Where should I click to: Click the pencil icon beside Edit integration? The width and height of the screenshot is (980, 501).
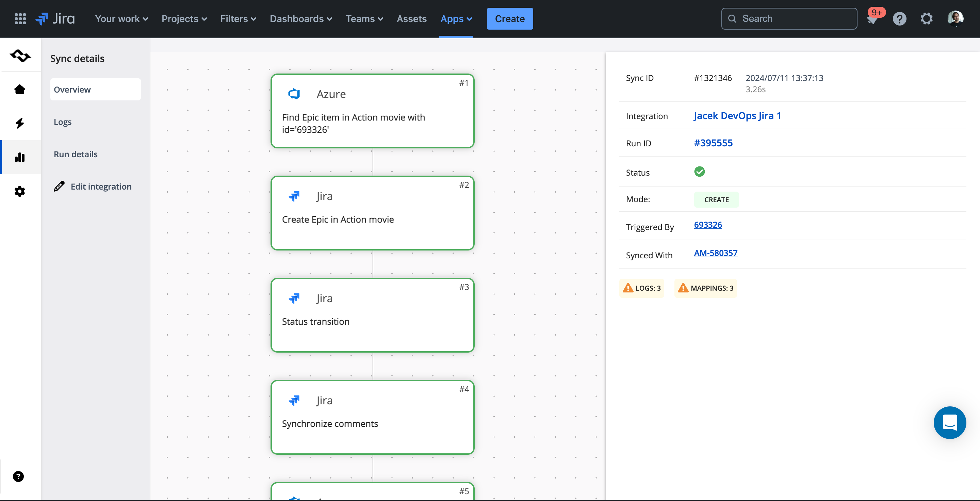point(59,187)
